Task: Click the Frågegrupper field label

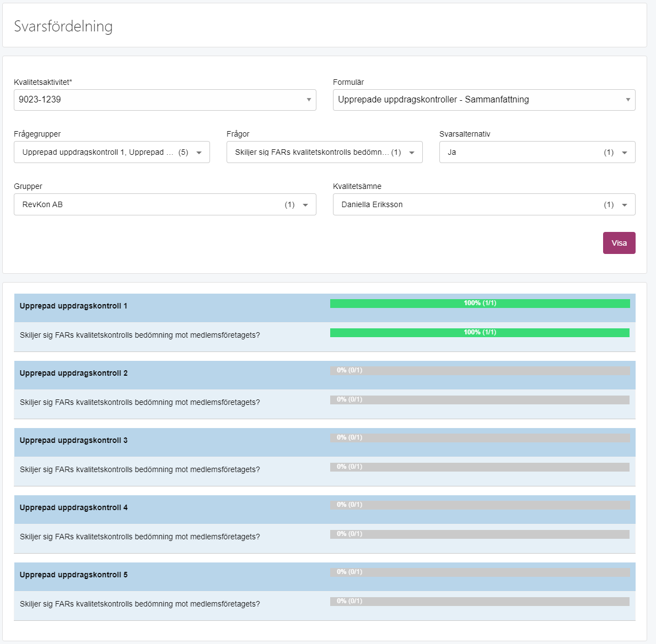Action: pyautogui.click(x=37, y=134)
